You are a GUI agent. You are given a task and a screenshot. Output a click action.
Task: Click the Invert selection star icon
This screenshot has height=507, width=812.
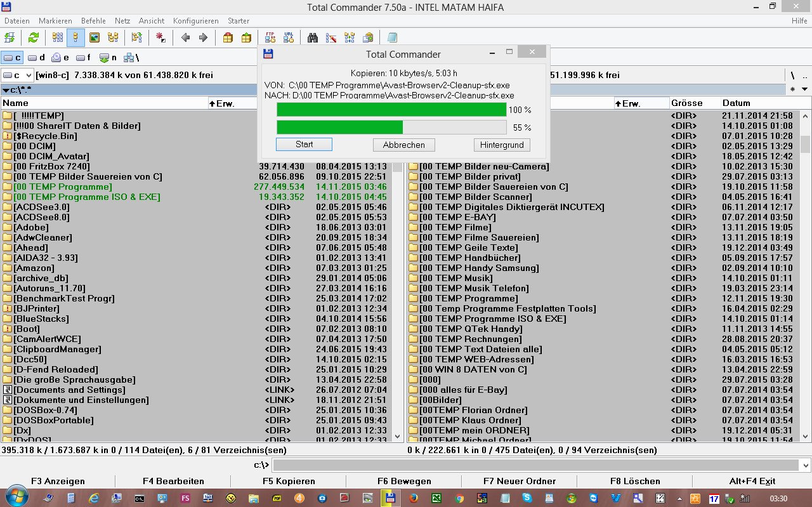161,37
